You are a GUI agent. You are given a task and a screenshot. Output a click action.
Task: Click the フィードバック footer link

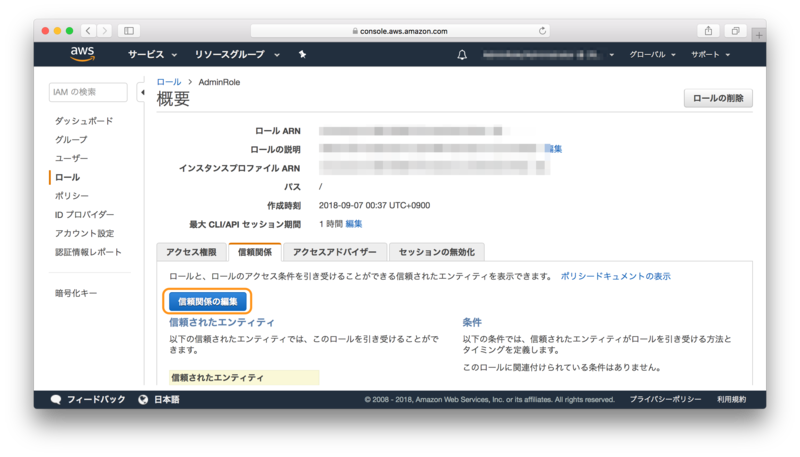96,399
